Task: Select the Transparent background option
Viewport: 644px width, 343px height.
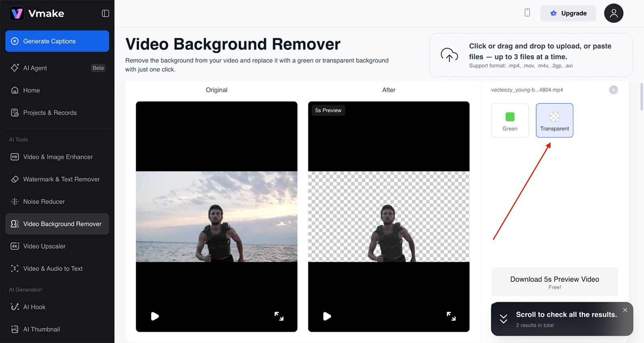Action: [x=554, y=121]
